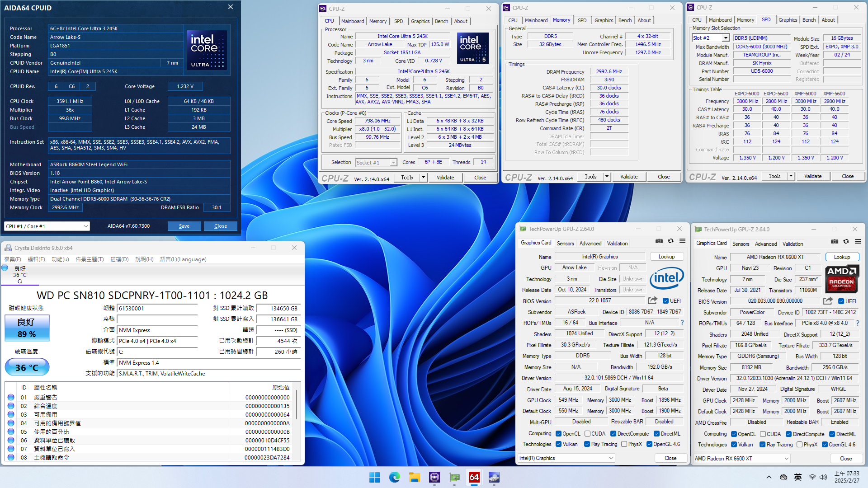Click Lookup button in Intel GPU-Z

pyautogui.click(x=666, y=257)
